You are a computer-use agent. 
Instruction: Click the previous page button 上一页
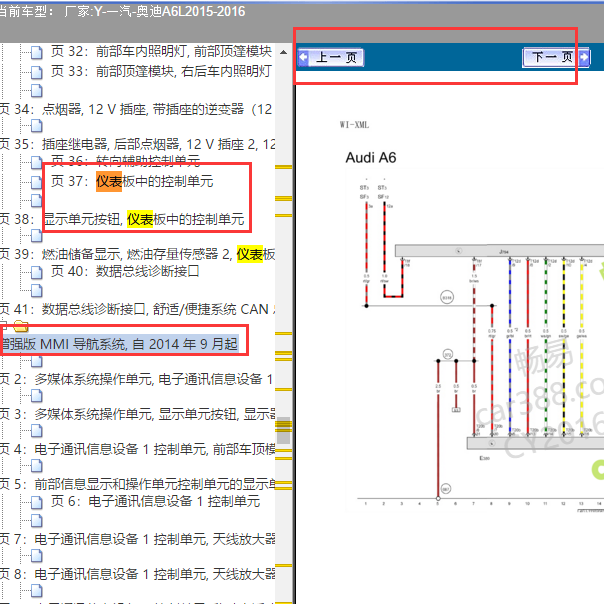pyautogui.click(x=331, y=58)
